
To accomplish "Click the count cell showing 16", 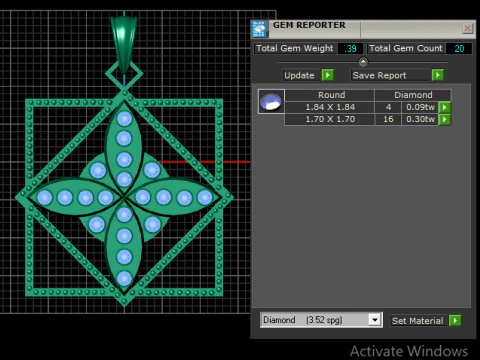I will (x=388, y=119).
